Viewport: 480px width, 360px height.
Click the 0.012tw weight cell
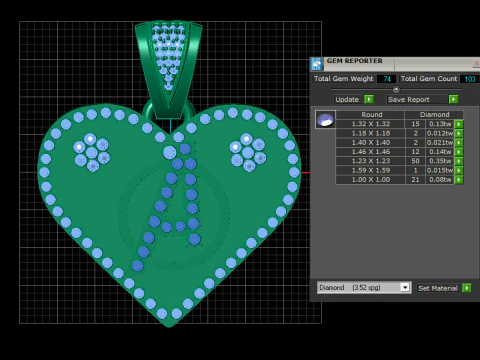coord(440,133)
